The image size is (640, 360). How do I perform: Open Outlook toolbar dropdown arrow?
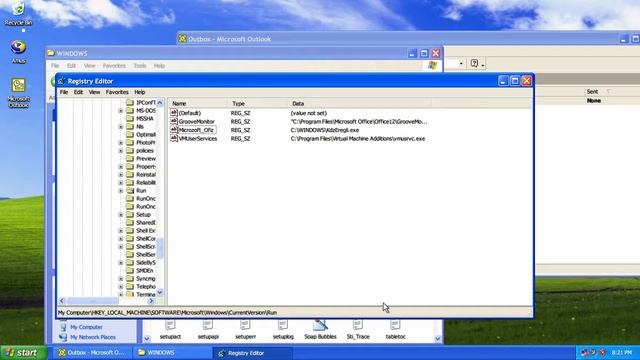click(461, 64)
